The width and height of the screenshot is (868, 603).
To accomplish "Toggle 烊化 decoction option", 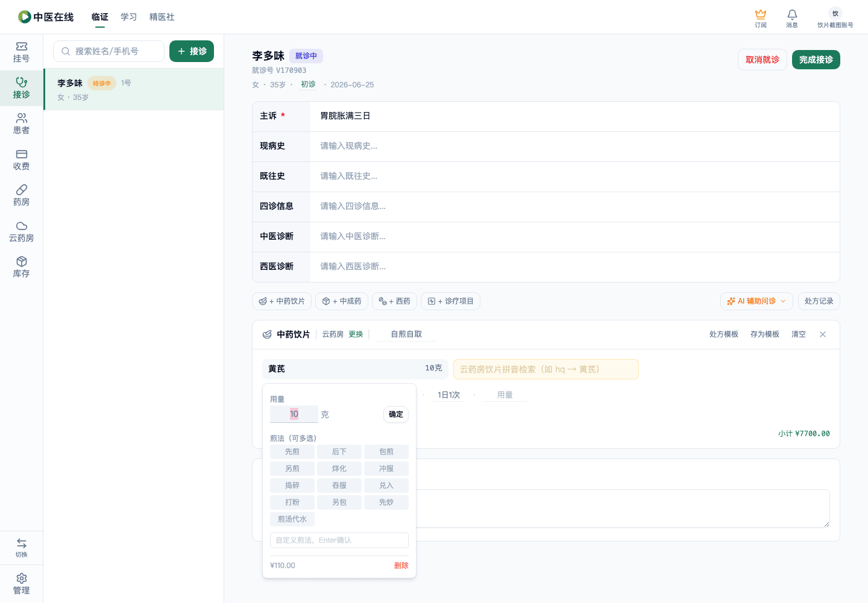I will coord(339,469).
